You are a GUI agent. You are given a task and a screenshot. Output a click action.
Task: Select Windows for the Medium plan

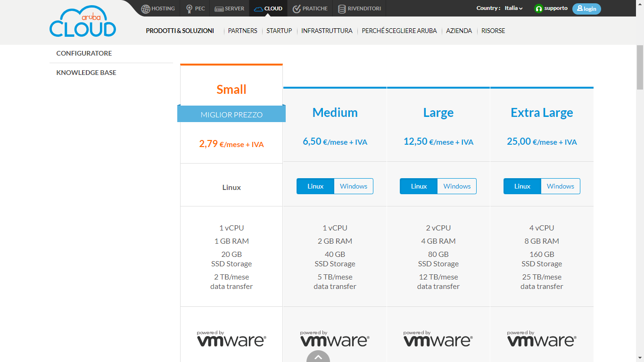click(x=354, y=186)
